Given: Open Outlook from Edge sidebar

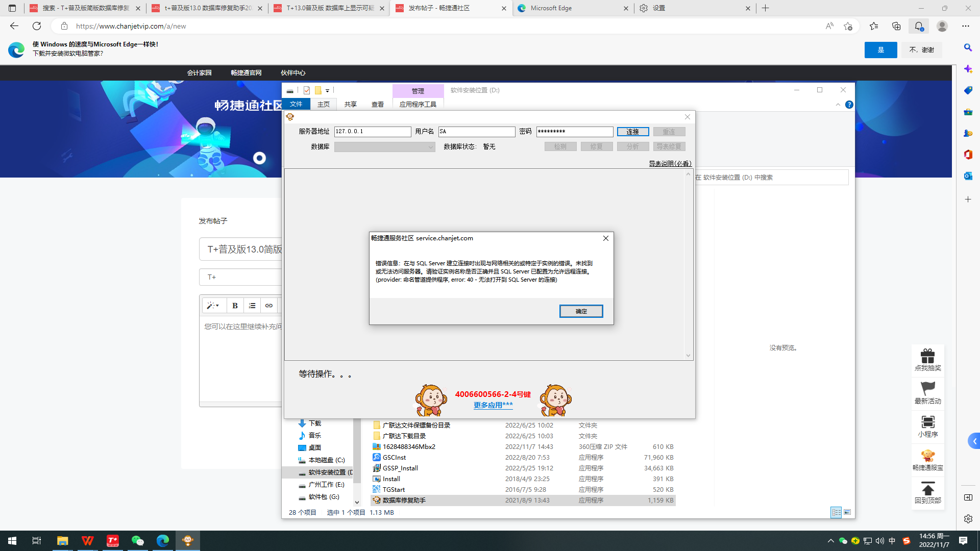Looking at the screenshot, I should pyautogui.click(x=968, y=176).
